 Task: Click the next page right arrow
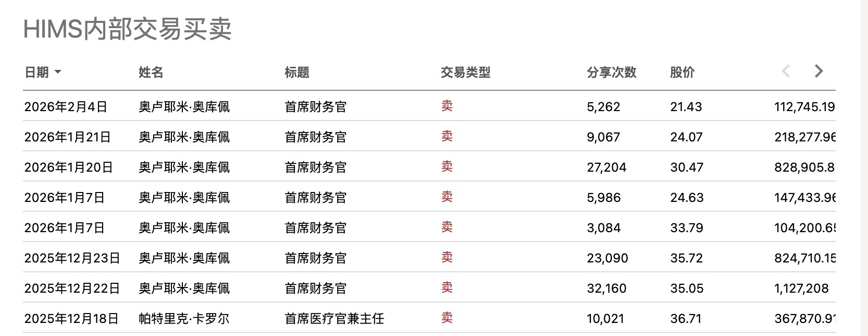(x=819, y=71)
